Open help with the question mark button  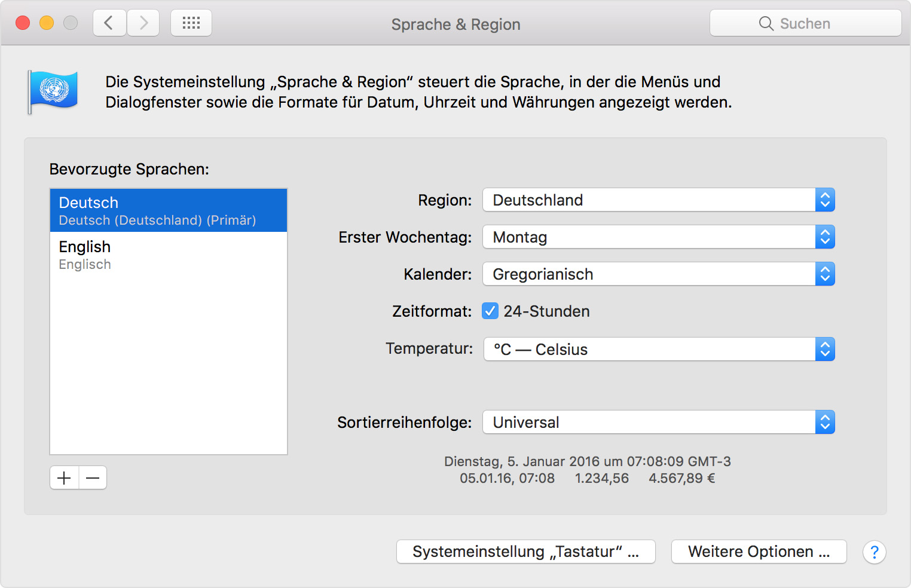point(874,552)
